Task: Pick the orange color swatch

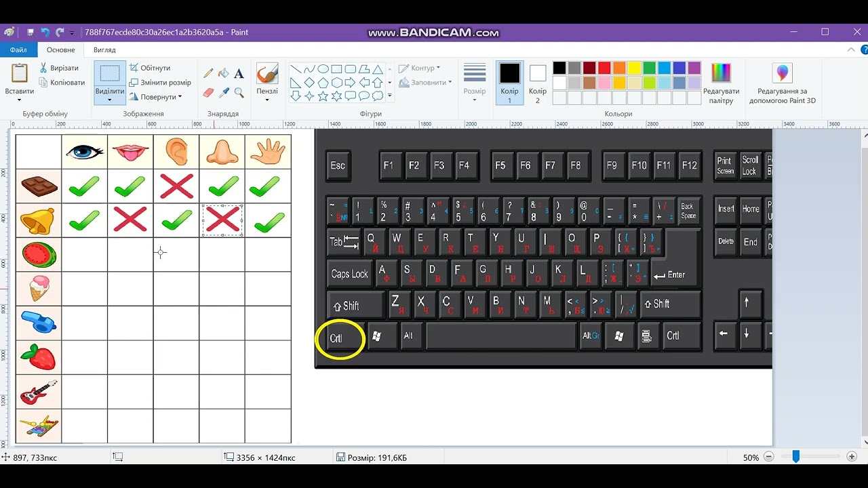Action: tap(619, 68)
